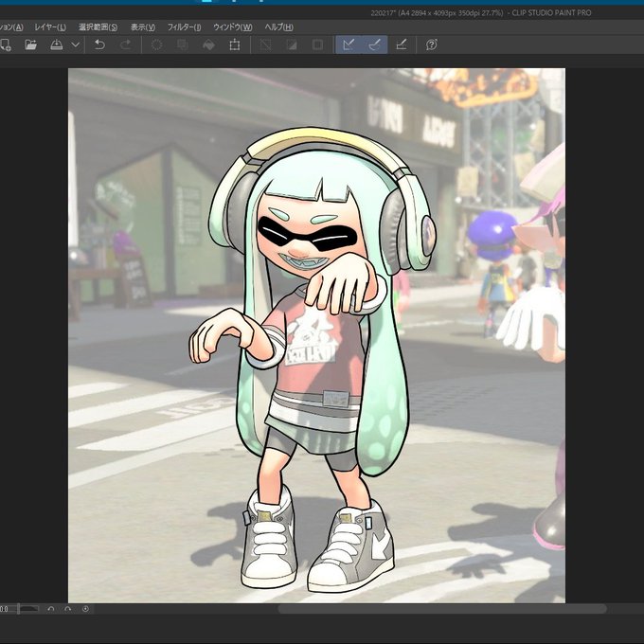Open the レイヤー(L) menu

pos(50,27)
